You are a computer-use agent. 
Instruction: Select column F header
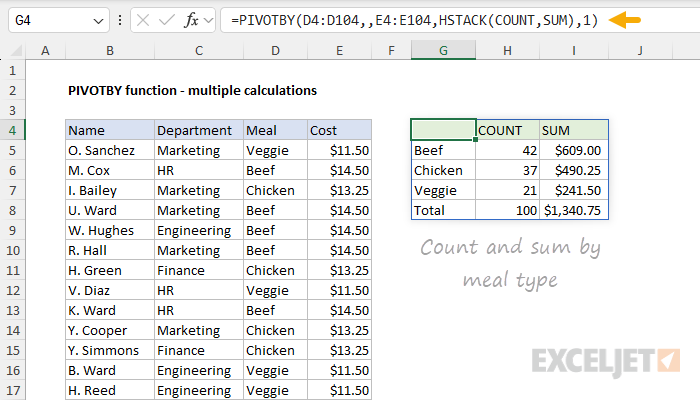(391, 50)
